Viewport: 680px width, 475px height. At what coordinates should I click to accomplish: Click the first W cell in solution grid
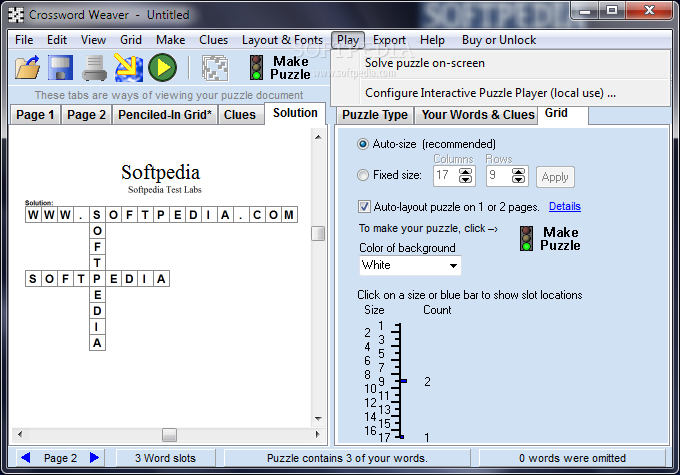click(33, 215)
